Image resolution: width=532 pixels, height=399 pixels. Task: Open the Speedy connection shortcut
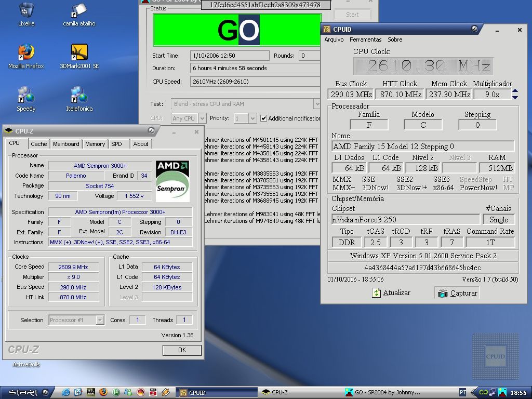click(26, 99)
